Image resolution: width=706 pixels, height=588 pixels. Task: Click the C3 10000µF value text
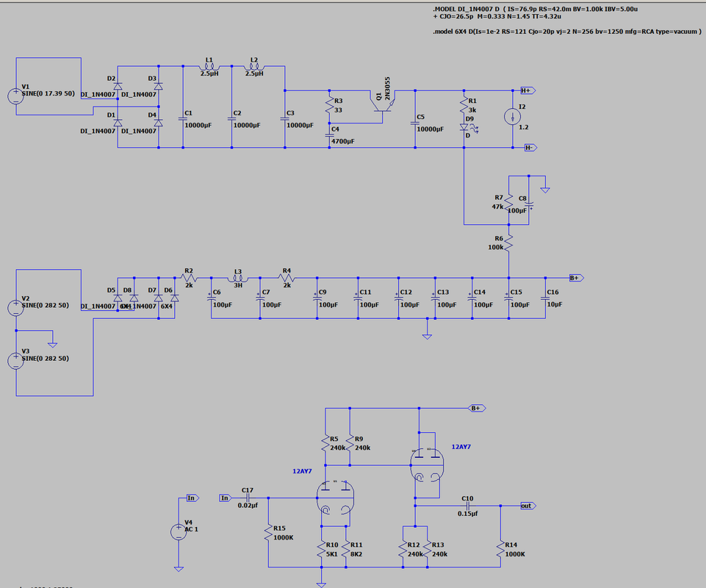[x=300, y=125]
